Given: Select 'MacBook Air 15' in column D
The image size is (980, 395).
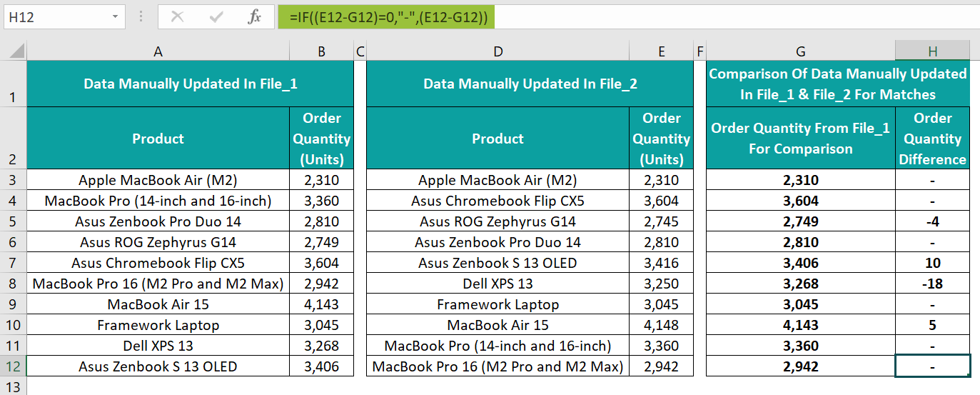Looking at the screenshot, I should click(x=497, y=325).
